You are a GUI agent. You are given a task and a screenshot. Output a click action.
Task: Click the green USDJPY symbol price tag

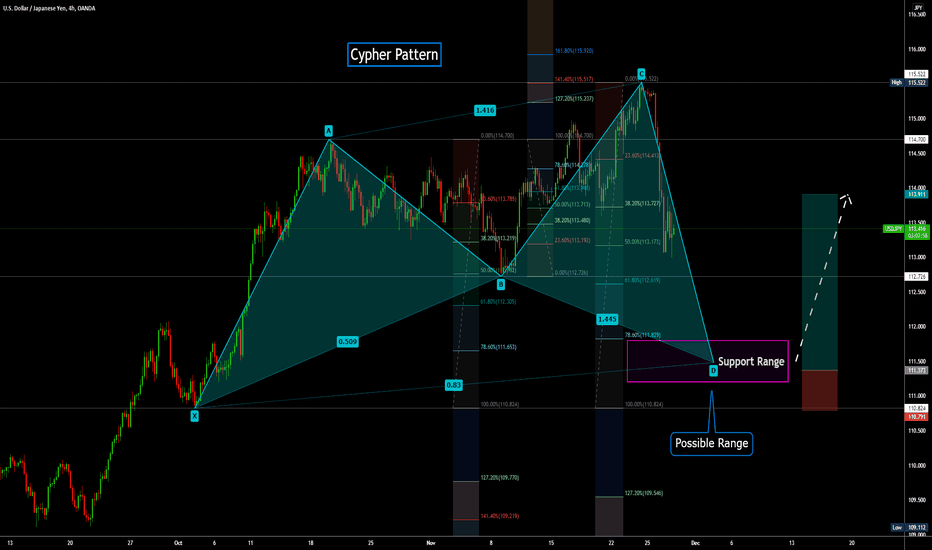tap(893, 228)
